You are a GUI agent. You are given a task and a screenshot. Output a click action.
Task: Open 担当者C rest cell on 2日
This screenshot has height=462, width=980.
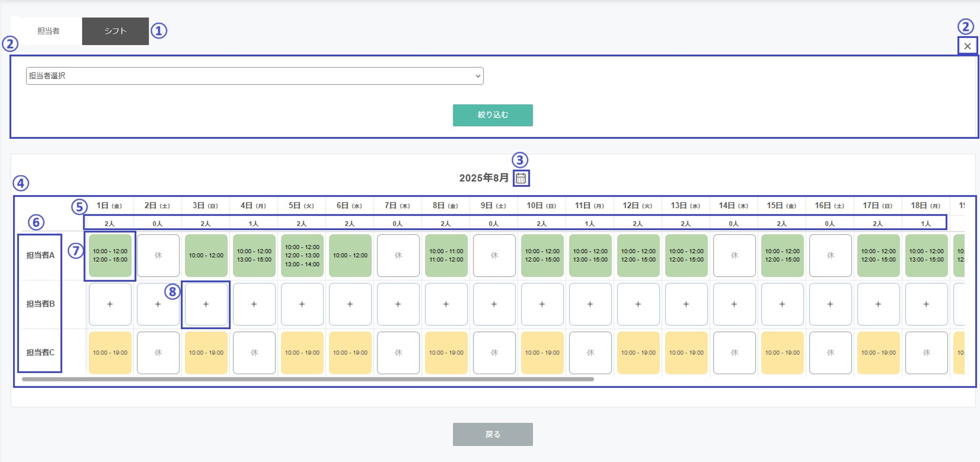click(158, 353)
